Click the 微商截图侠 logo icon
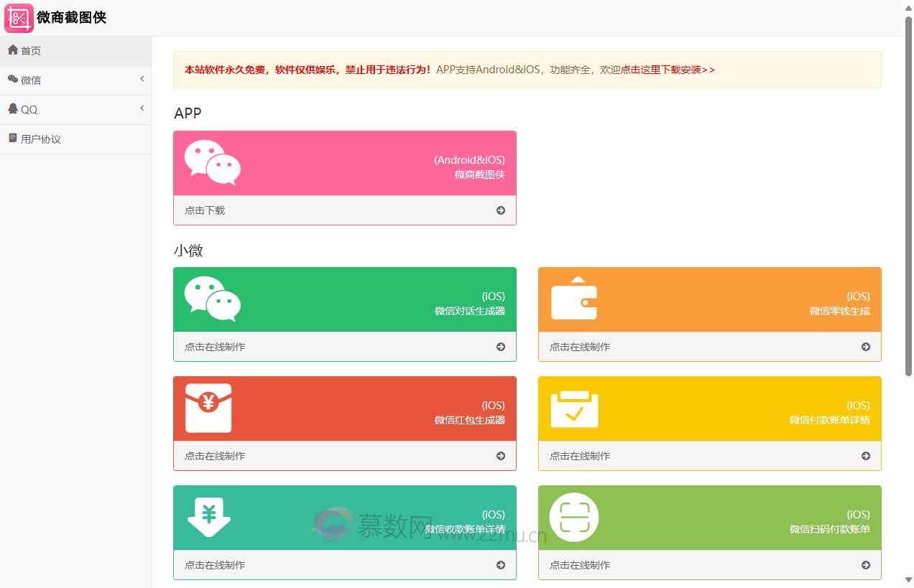The width and height of the screenshot is (914, 588). point(19,18)
